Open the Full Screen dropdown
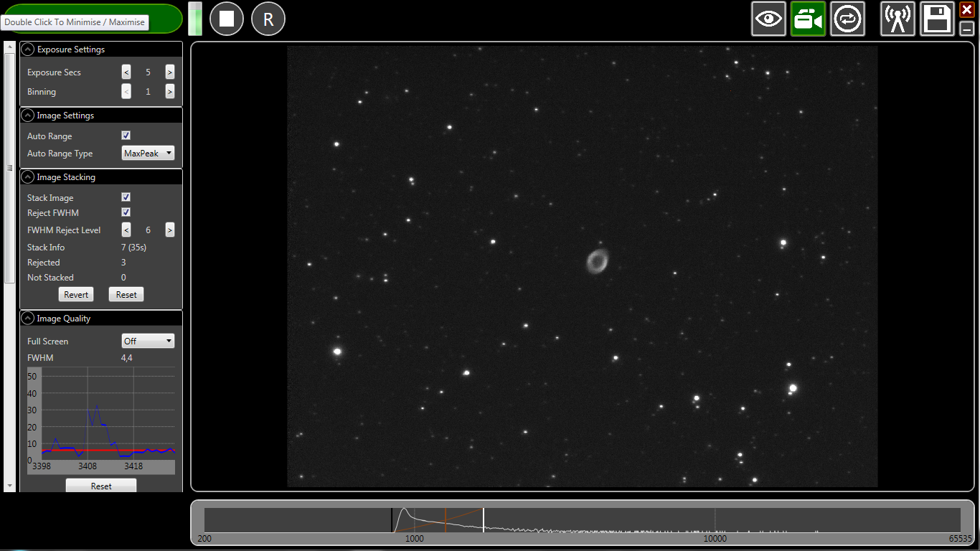This screenshot has width=980, height=551. (x=148, y=342)
